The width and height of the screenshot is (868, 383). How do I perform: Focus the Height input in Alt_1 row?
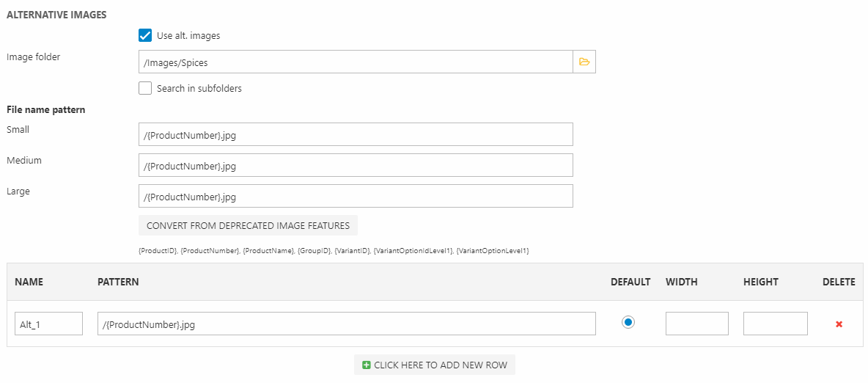coord(775,324)
